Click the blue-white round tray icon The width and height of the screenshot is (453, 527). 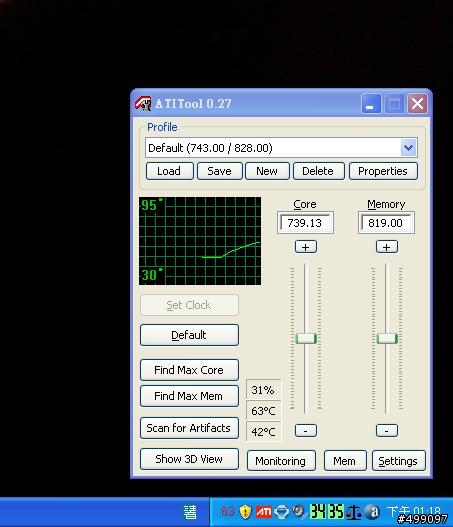[281, 512]
